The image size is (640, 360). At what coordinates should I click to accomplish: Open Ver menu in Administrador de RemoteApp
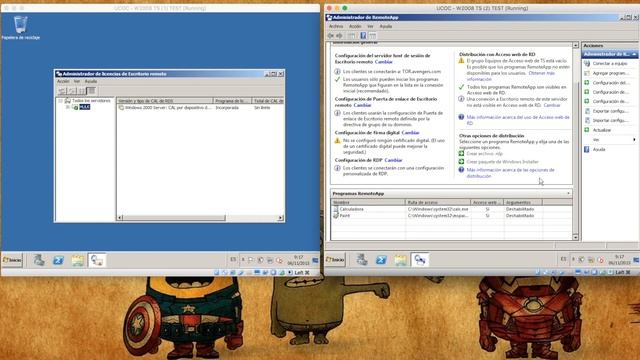tap(370, 26)
